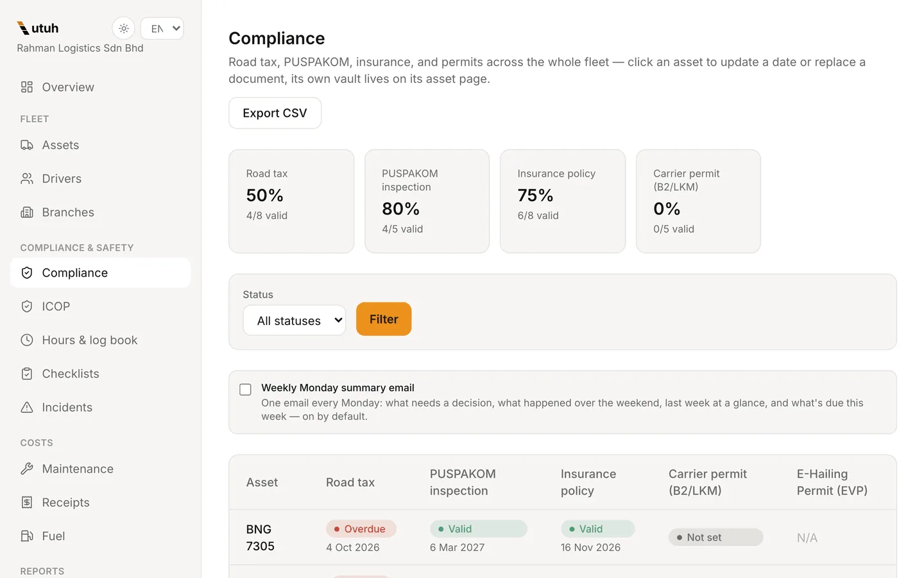Click the Hours & log book clock icon
Image resolution: width=924 pixels, height=578 pixels.
click(x=27, y=340)
